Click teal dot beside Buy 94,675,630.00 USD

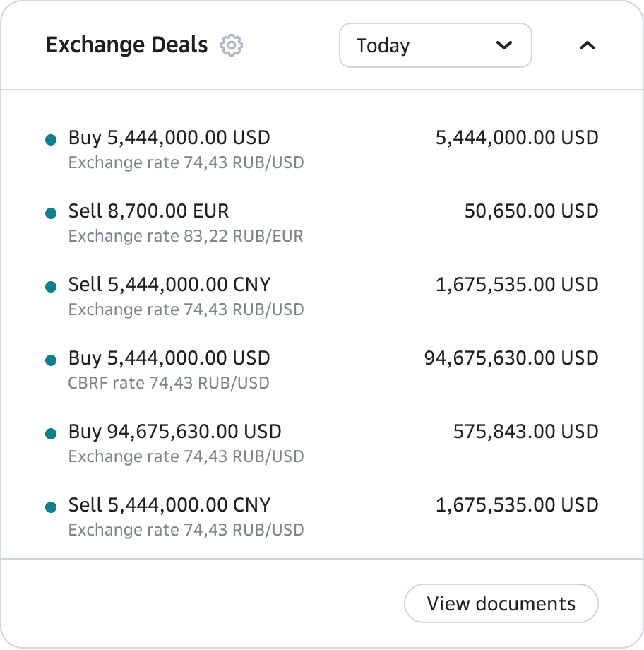[51, 434]
